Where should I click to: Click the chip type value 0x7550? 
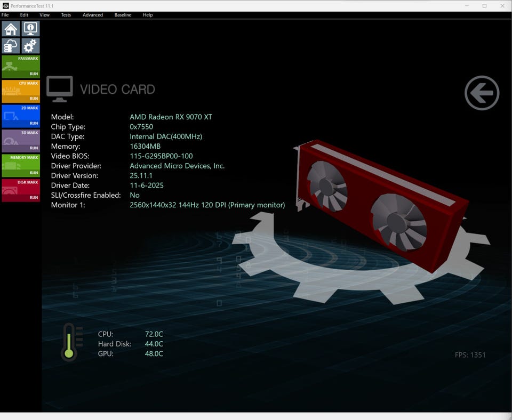point(141,127)
